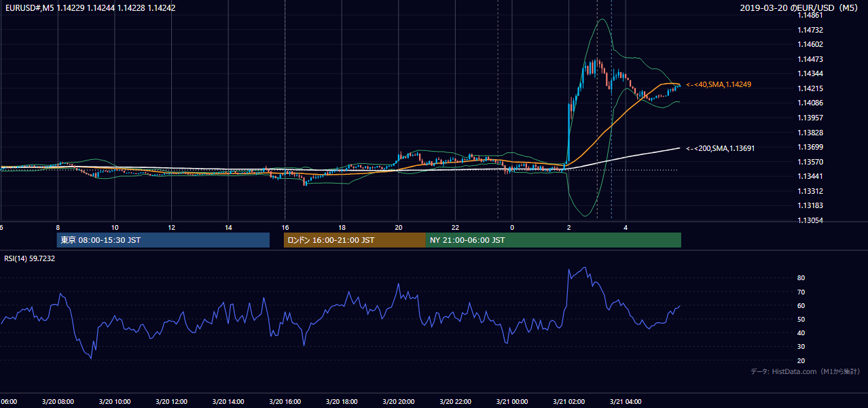This screenshot has width=868, height=408.
Task: Click price axis value 1.13828
Action: [x=811, y=133]
